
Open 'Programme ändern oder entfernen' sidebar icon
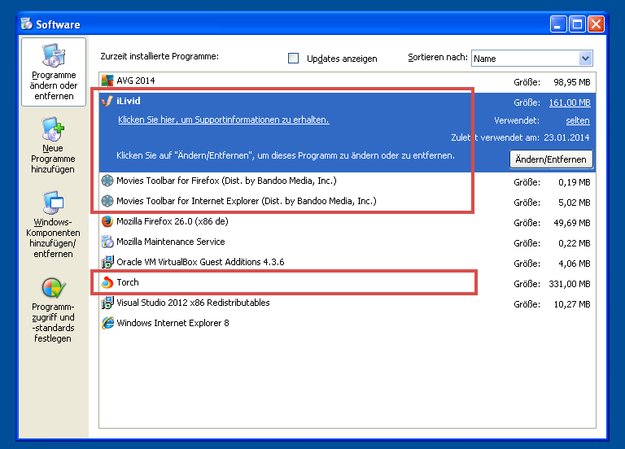pyautogui.click(x=53, y=56)
